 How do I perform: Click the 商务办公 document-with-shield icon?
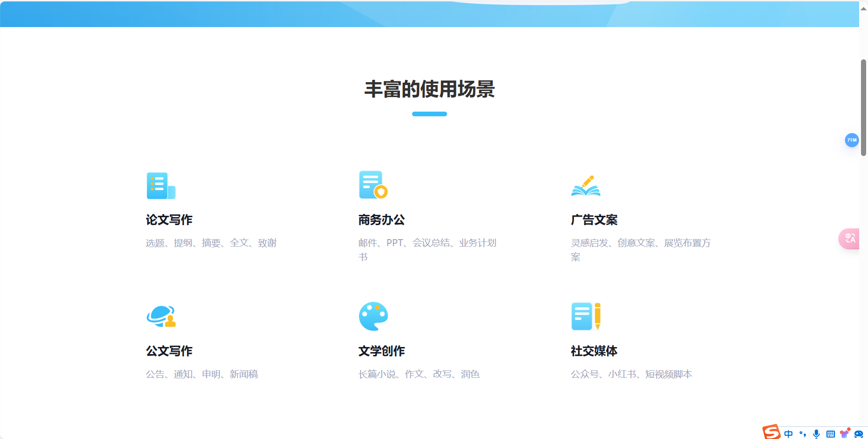373,185
